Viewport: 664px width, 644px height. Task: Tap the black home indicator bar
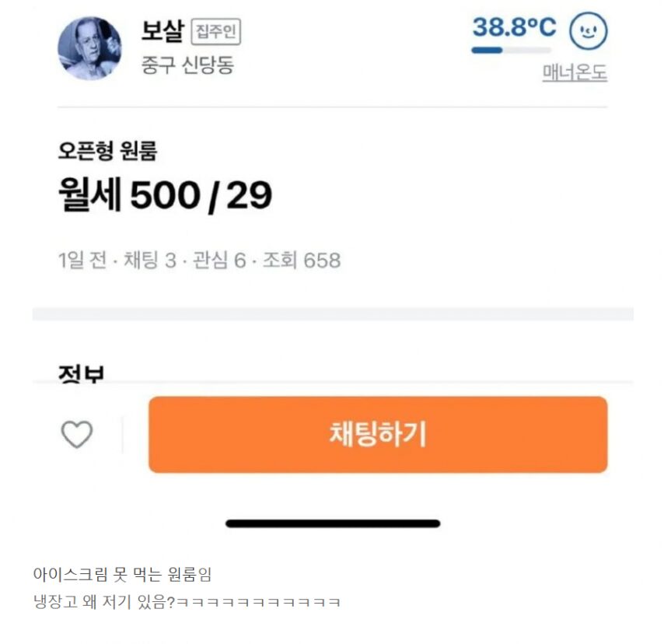(333, 523)
